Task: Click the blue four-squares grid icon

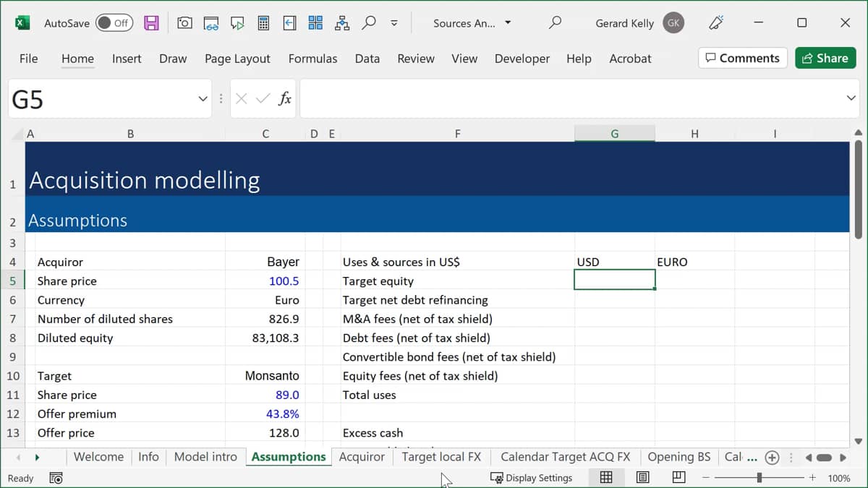Action: [x=315, y=23]
